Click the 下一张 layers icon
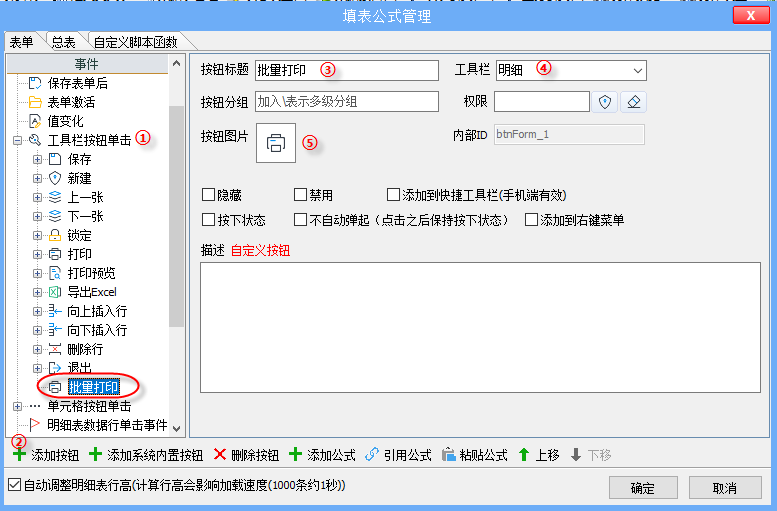Viewport: 777px width, 511px height. click(55, 216)
